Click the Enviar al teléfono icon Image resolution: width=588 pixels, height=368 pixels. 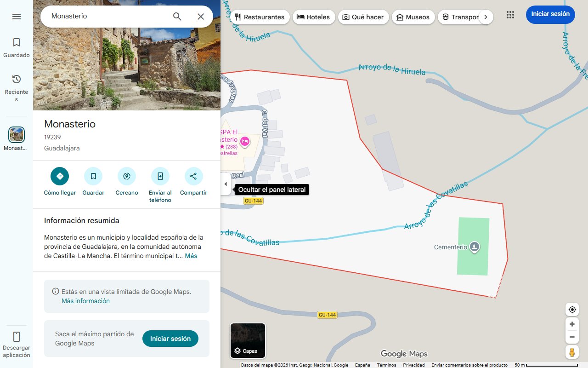(160, 176)
